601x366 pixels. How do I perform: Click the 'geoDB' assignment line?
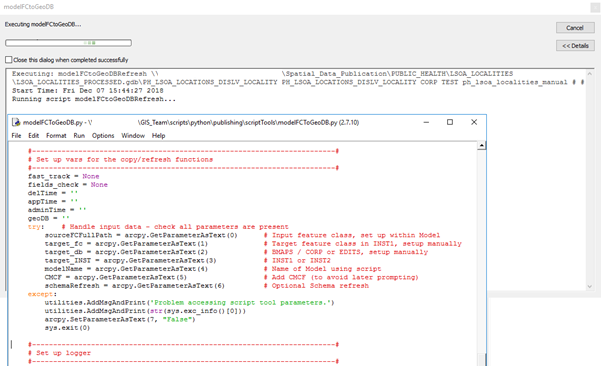[48, 218]
